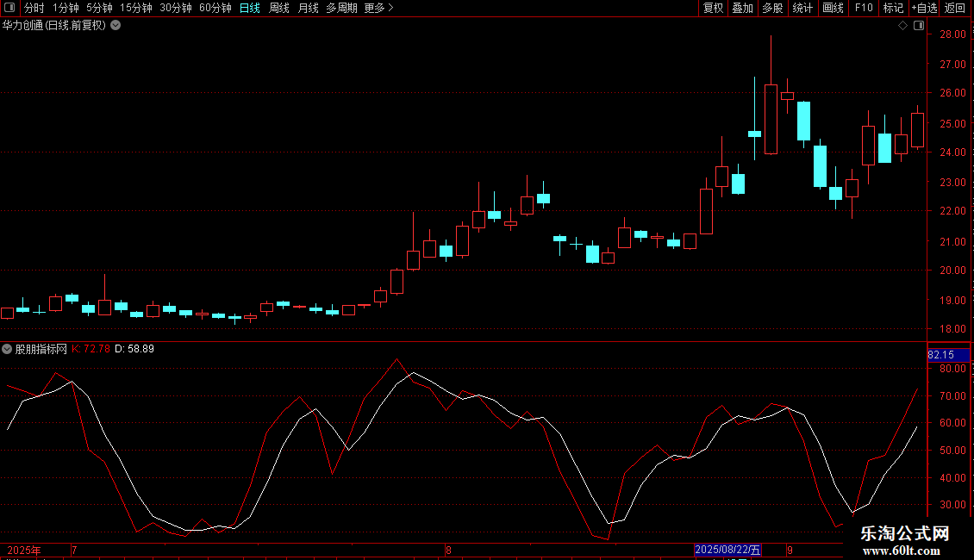The image size is (974, 560).
Task: Open the 多周期 multi-period view
Action: click(341, 8)
